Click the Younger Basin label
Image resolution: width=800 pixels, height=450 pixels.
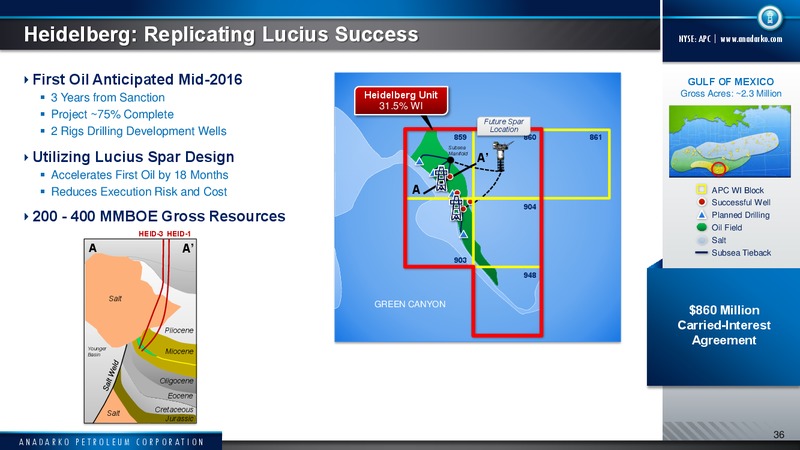[97, 351]
